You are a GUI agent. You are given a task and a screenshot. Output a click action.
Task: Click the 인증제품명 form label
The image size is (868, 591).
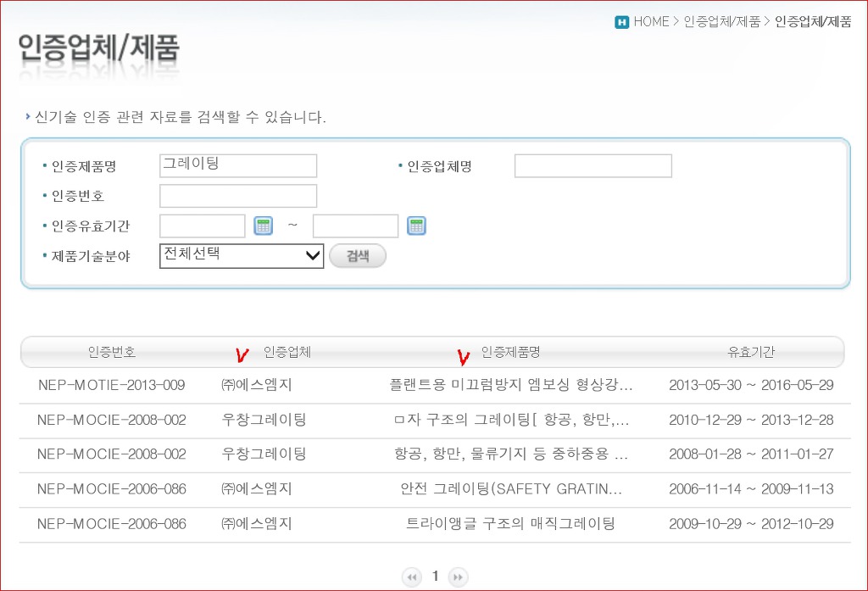click(x=84, y=166)
